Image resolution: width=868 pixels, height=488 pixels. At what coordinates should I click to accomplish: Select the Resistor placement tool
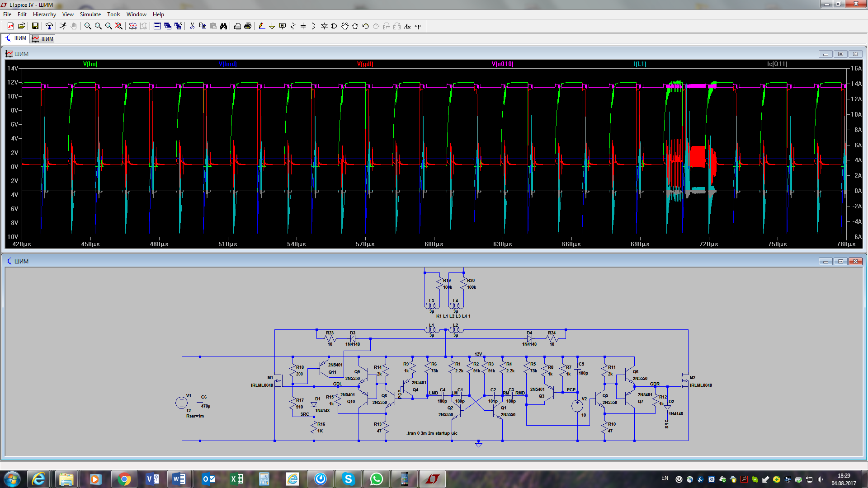coord(292,26)
